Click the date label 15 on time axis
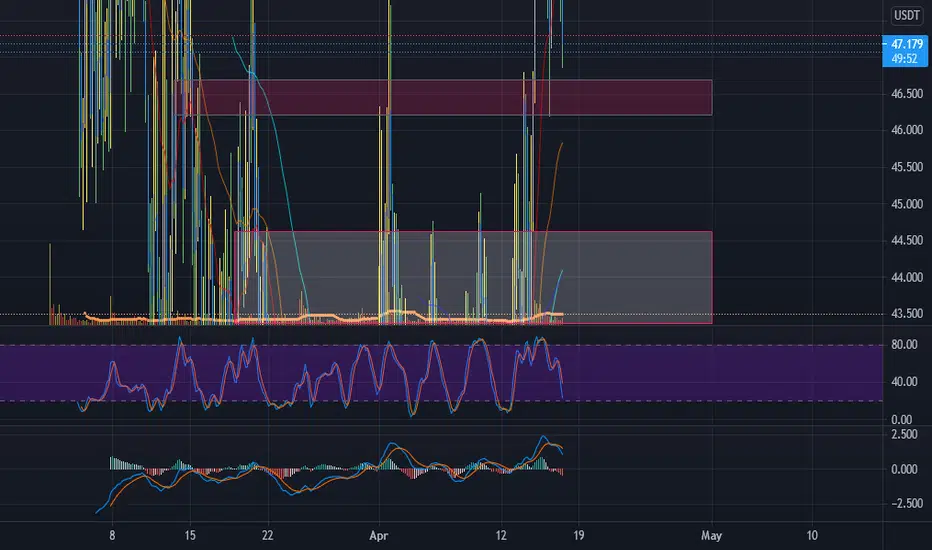Image resolution: width=932 pixels, height=550 pixels. tap(190, 535)
